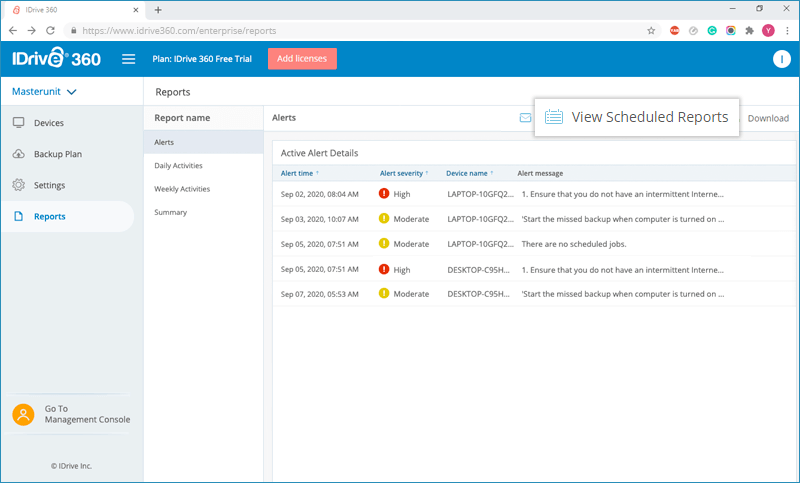The image size is (800, 483).
Task: Click the Alert message column header
Action: pos(540,173)
